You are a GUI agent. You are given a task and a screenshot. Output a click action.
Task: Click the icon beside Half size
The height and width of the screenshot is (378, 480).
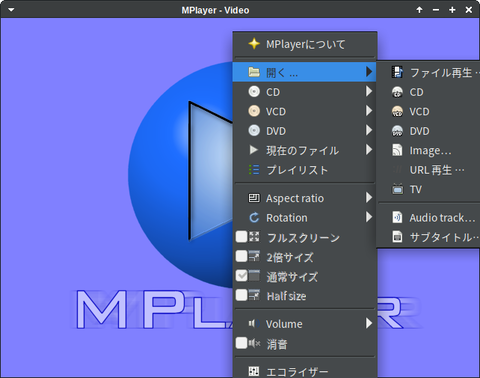coord(254,295)
